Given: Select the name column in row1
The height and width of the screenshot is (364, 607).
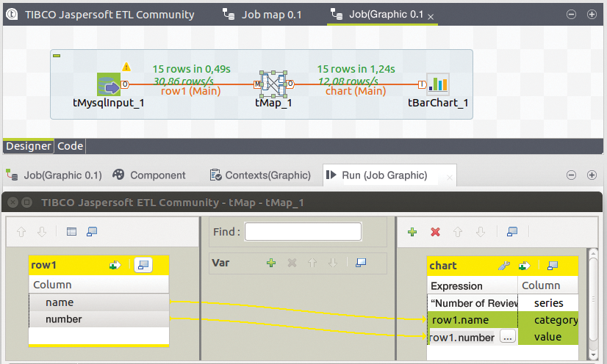Looking at the screenshot, I should pos(99,302).
